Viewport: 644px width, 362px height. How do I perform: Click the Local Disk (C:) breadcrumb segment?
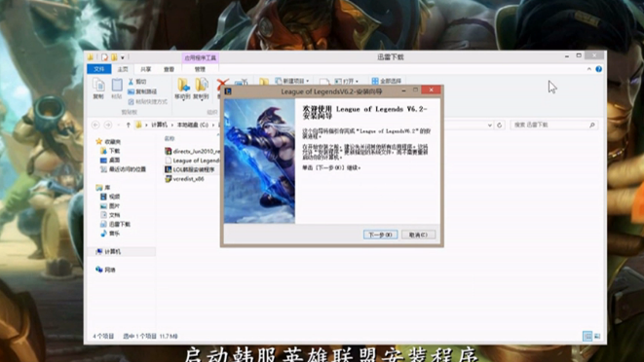point(192,125)
